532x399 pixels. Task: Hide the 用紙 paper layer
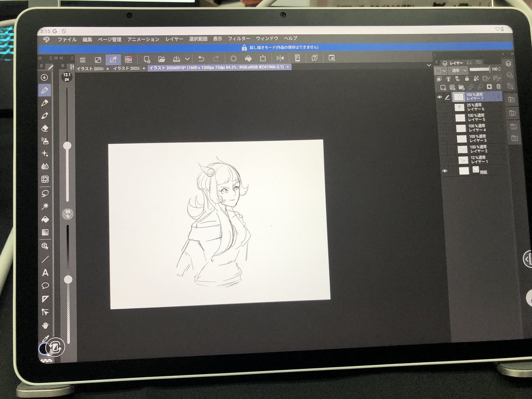(x=445, y=171)
